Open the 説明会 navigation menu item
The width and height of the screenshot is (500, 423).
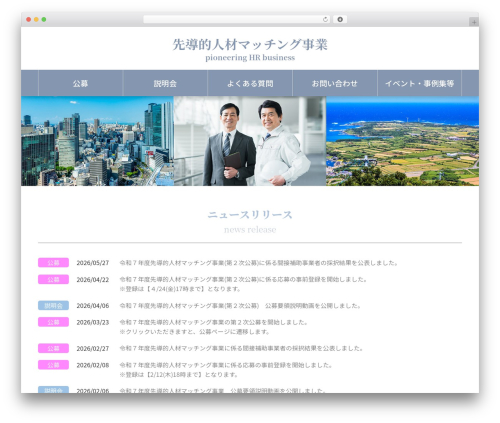pyautogui.click(x=165, y=83)
